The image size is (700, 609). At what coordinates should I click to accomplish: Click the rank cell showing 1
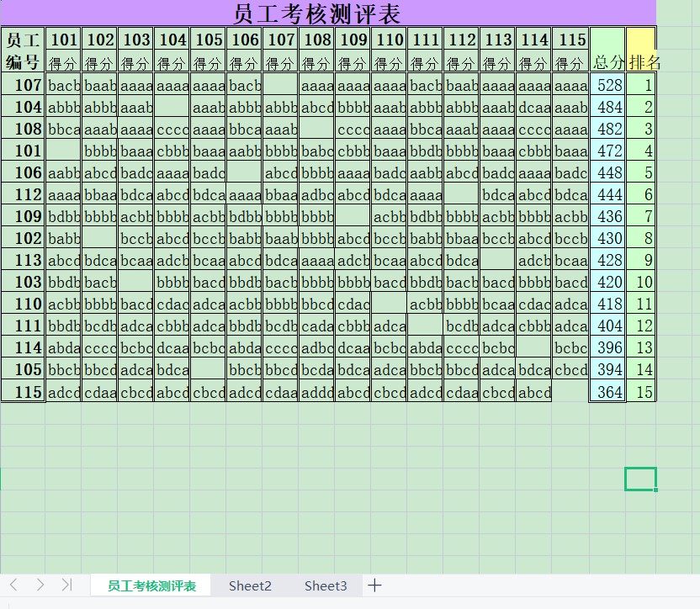pyautogui.click(x=642, y=85)
